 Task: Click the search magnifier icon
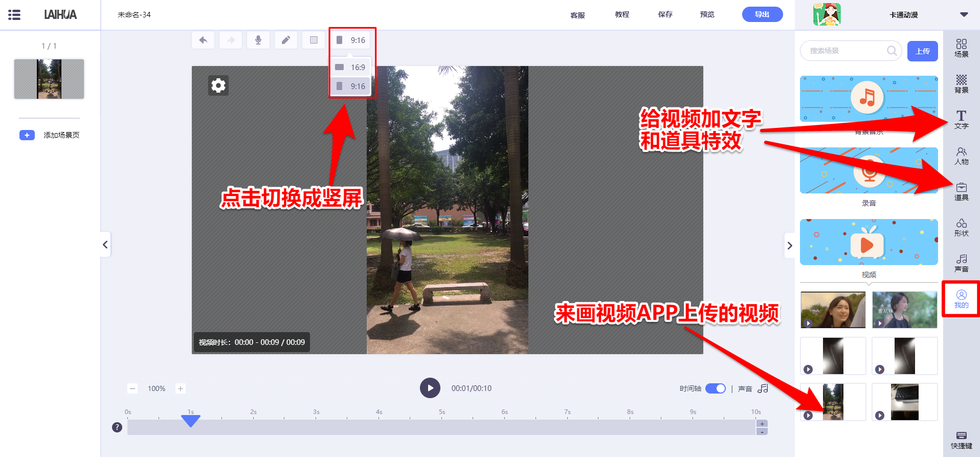pyautogui.click(x=892, y=51)
